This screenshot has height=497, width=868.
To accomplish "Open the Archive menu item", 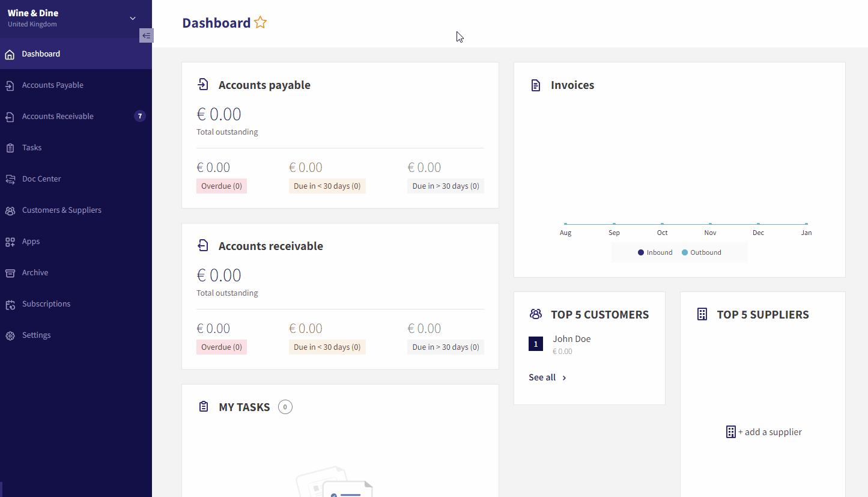I will coord(76,273).
